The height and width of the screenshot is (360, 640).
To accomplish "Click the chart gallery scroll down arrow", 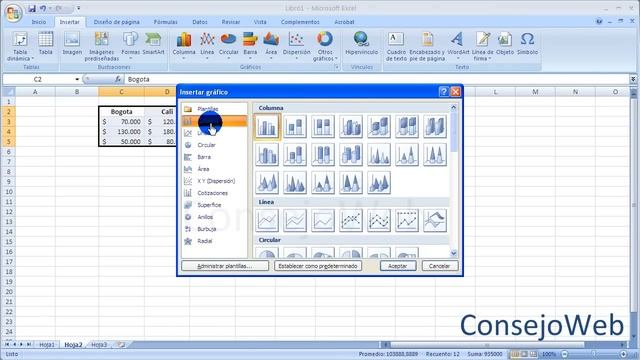I will pos(453,253).
